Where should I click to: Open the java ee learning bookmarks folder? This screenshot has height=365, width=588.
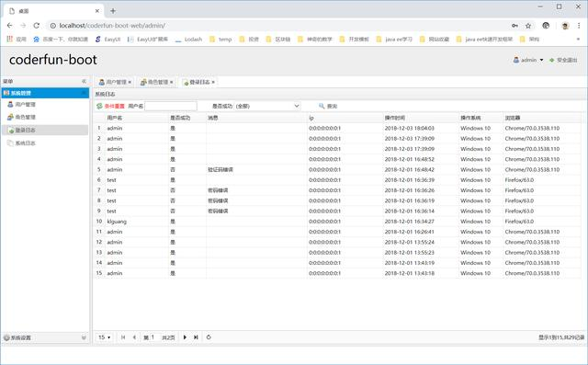(394, 39)
